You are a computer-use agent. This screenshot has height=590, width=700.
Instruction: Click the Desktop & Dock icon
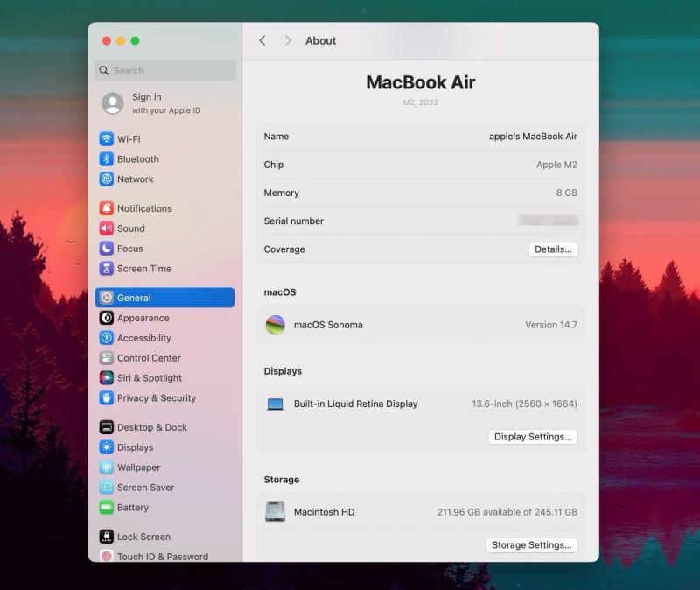pyautogui.click(x=106, y=427)
